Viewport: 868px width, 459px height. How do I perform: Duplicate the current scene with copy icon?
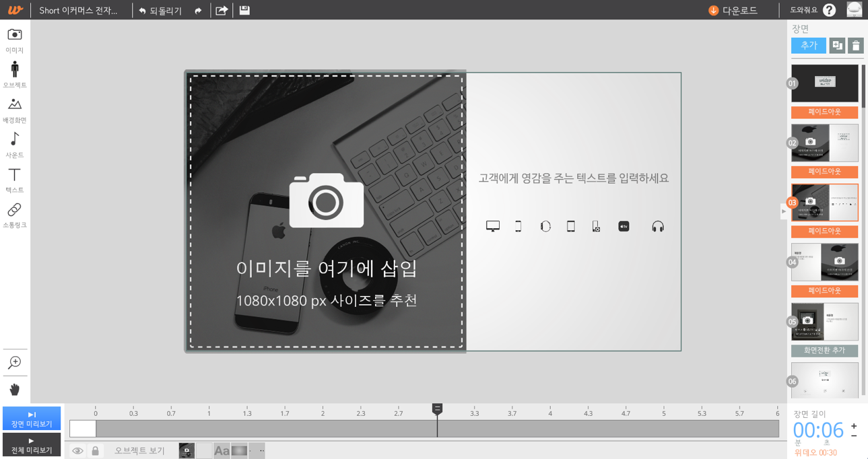click(837, 46)
